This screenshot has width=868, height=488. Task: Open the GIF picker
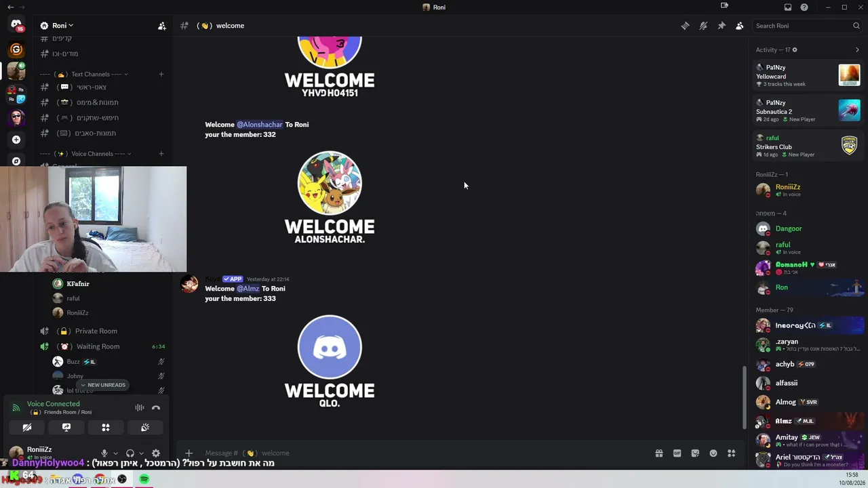[677, 453]
